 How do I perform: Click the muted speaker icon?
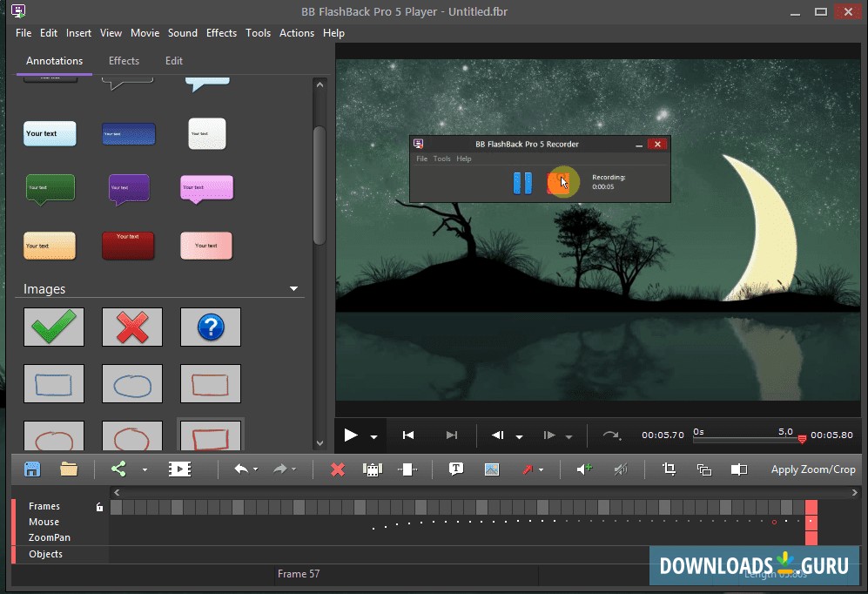click(x=621, y=469)
